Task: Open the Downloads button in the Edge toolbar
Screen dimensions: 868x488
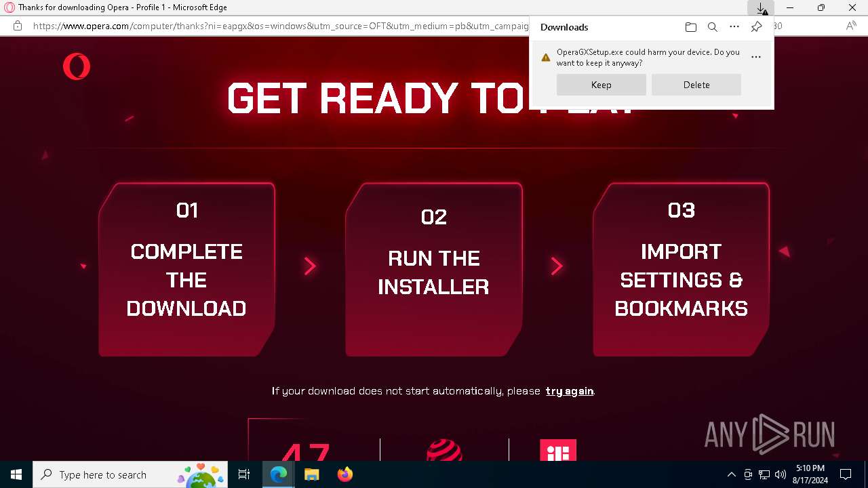Action: [x=761, y=8]
